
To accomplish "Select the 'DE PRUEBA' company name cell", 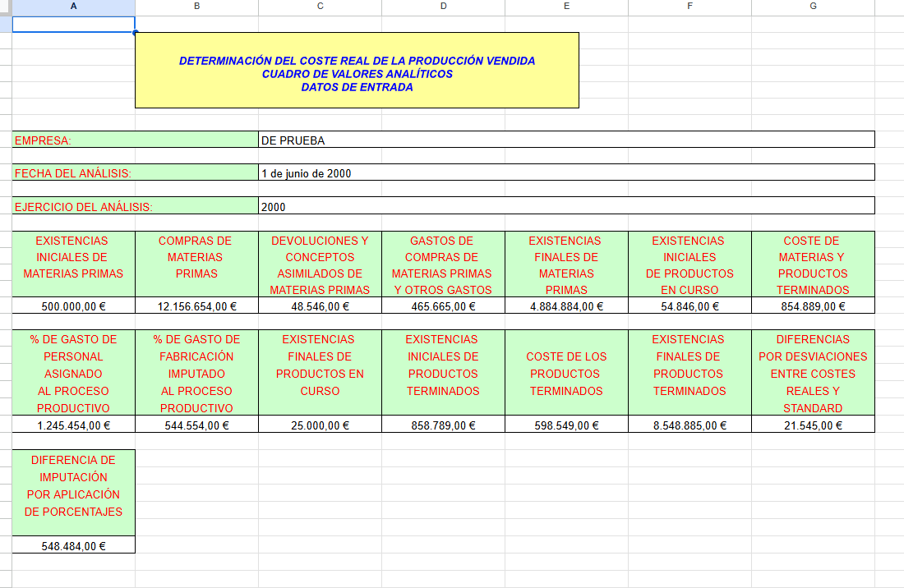I will [565, 140].
